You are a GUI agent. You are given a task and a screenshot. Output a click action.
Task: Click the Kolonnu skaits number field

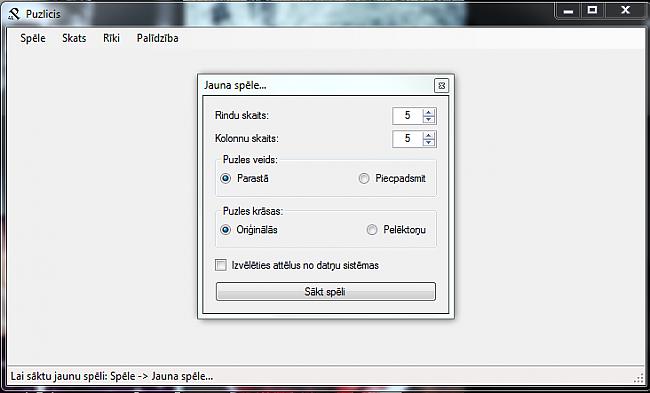(x=408, y=138)
